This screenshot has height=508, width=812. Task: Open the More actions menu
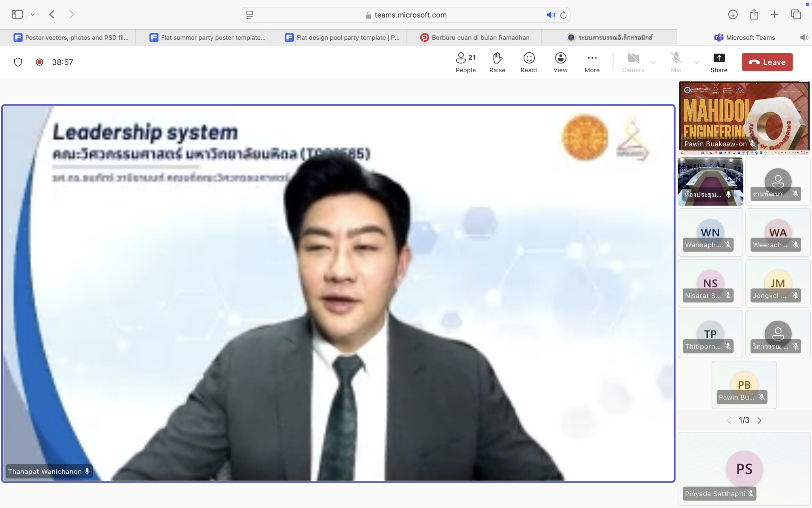pyautogui.click(x=592, y=62)
